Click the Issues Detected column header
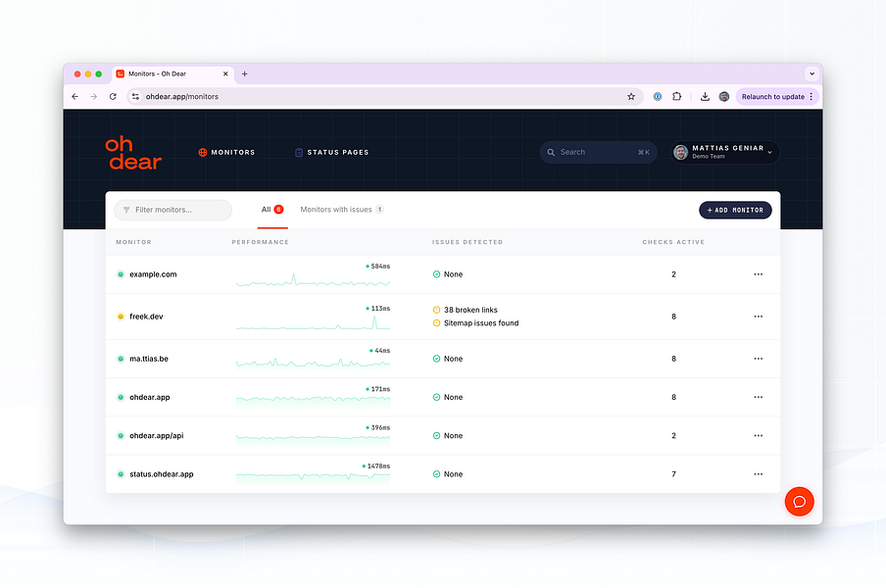Viewport: 886px width, 588px height. pyautogui.click(x=468, y=242)
